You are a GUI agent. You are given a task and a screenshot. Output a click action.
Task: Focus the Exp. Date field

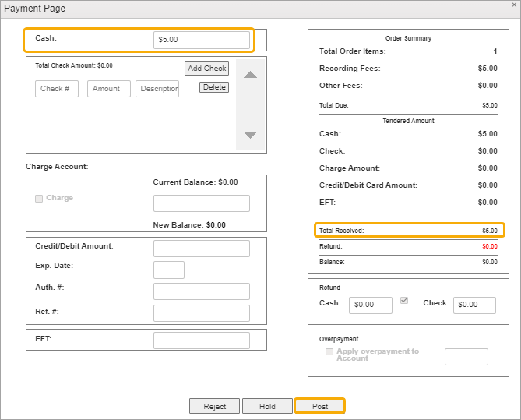coord(168,270)
